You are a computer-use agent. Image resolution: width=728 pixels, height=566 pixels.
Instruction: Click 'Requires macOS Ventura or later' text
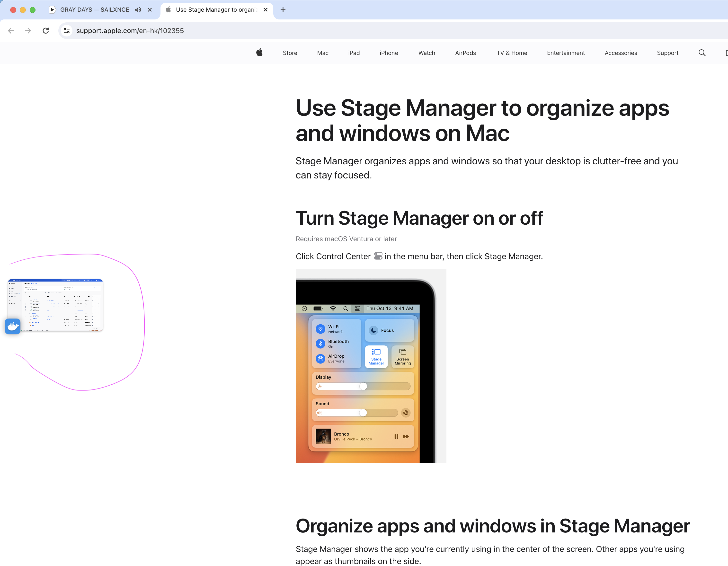pyautogui.click(x=346, y=239)
